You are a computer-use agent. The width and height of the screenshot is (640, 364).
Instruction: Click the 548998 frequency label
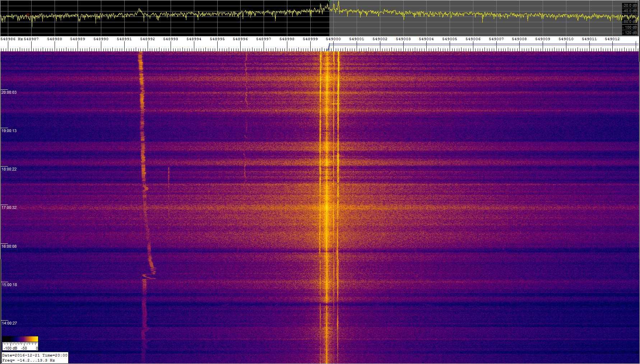point(287,39)
